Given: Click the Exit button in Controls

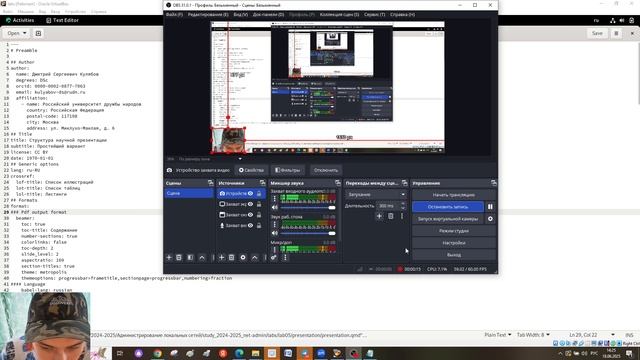Looking at the screenshot, I should tap(454, 255).
